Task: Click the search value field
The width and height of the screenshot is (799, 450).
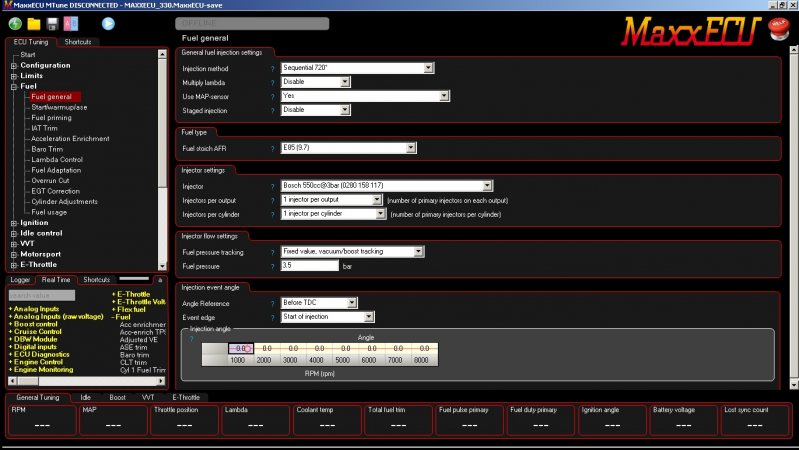Action: tap(42, 296)
